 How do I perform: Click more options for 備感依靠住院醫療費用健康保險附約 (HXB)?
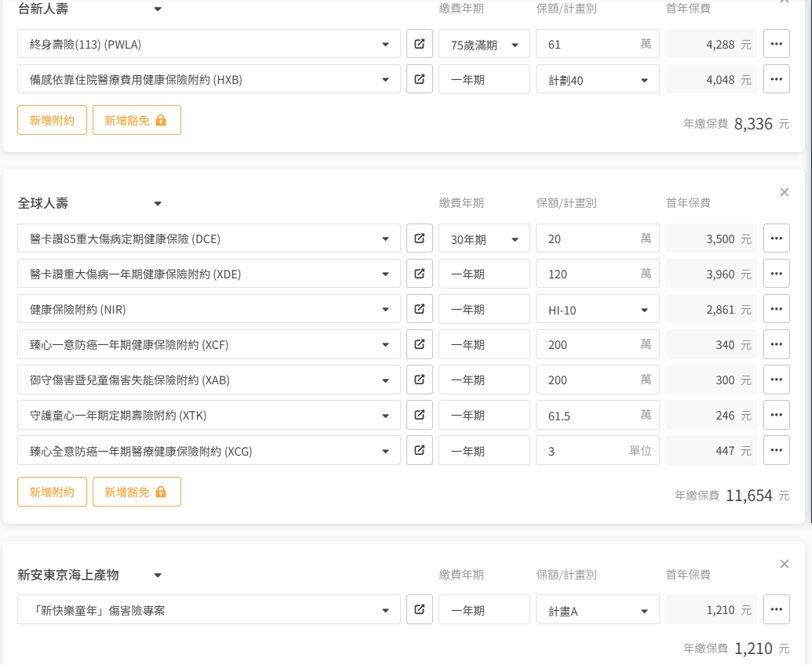coord(776,79)
